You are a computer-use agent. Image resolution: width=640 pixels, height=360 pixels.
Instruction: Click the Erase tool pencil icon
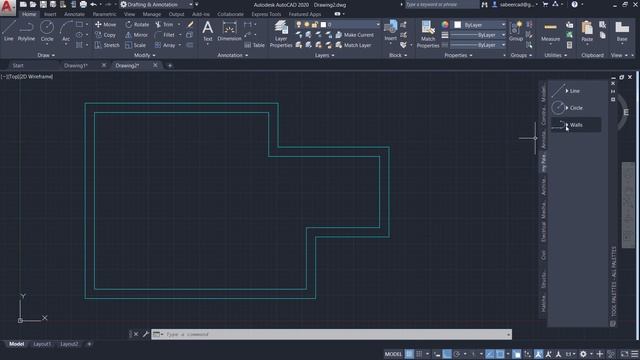point(190,24)
